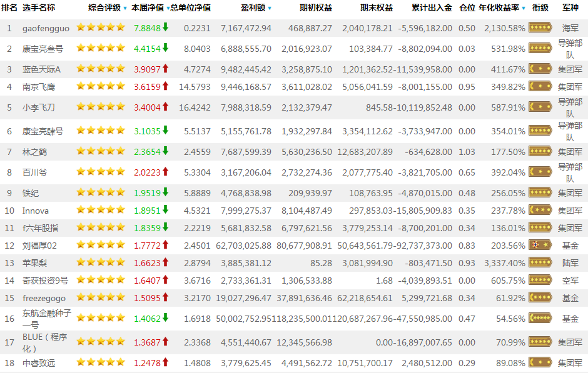This screenshot has height=373, width=588.
Task: Click the 衔级 column header
Action: point(540,7)
